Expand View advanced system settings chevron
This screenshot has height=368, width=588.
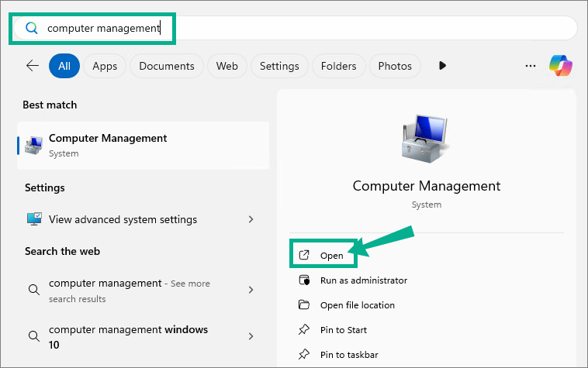point(251,219)
